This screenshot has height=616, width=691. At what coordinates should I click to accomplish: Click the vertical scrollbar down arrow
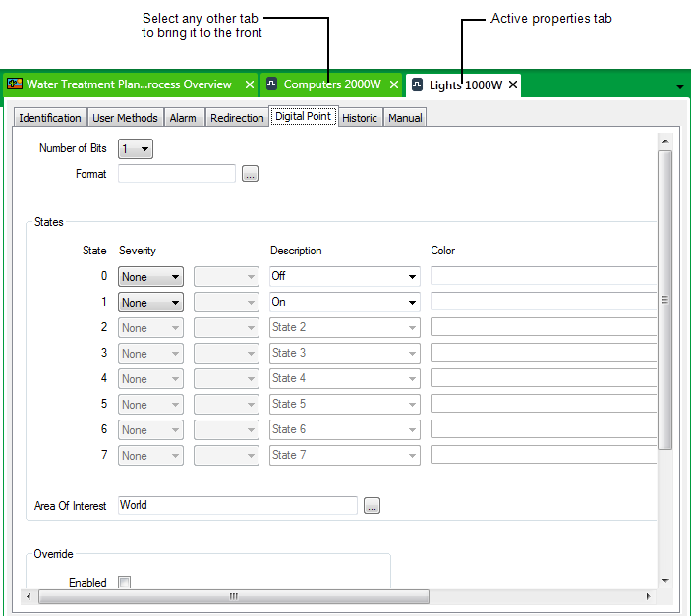coord(665,580)
